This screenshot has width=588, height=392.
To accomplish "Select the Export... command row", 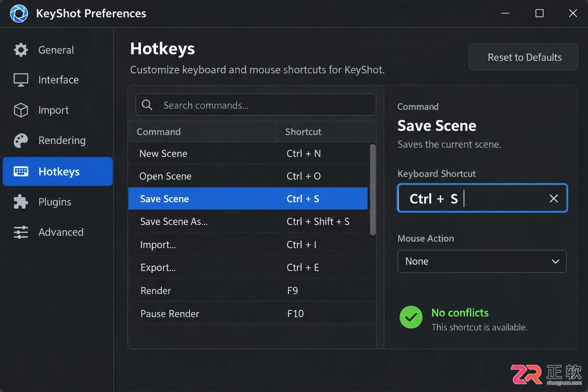I will [x=252, y=267].
